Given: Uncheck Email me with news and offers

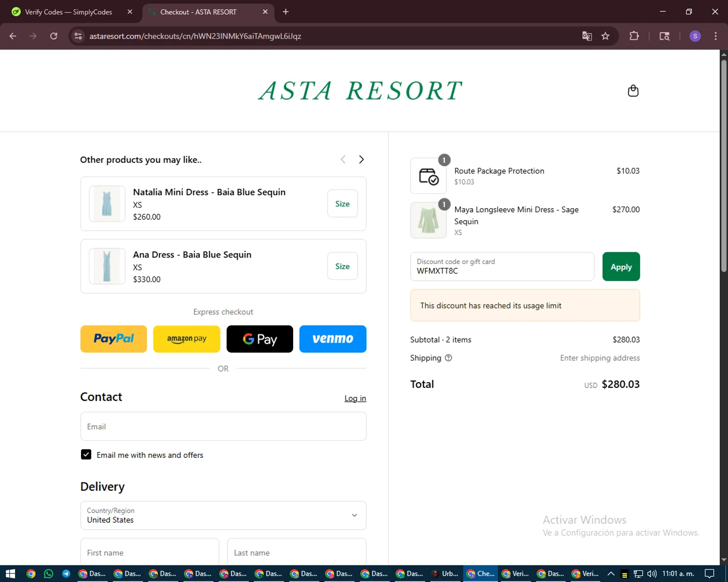Looking at the screenshot, I should (x=86, y=454).
